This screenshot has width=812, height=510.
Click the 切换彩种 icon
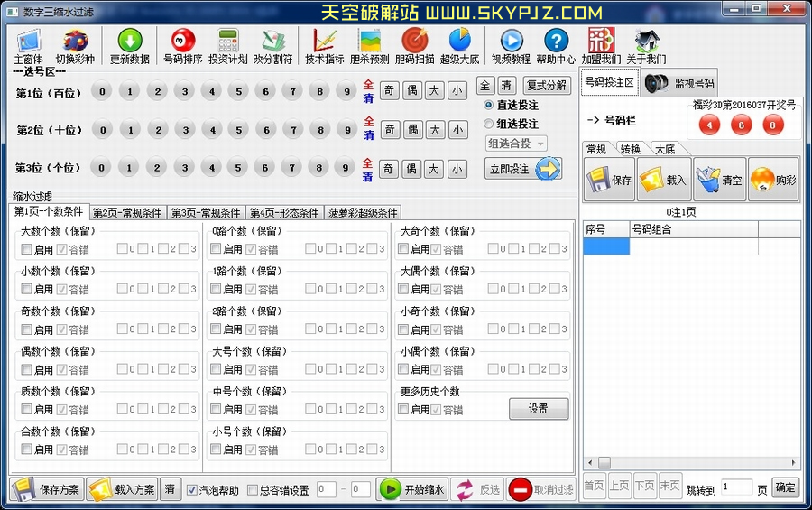(76, 42)
